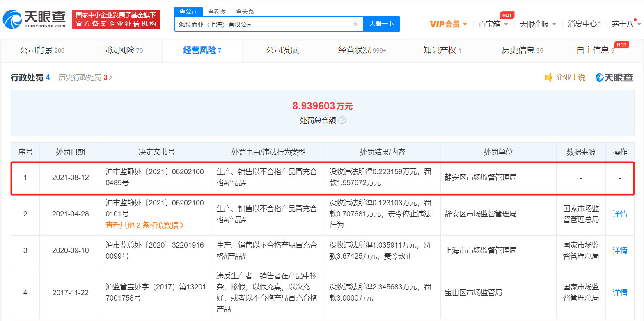This screenshot has height=321, width=644.
Task: Open the 自主信息 tab
Action: coord(595,50)
